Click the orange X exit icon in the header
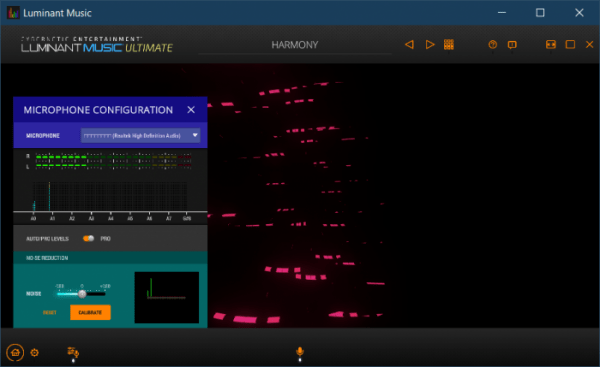This screenshot has width=600, height=367. point(590,44)
